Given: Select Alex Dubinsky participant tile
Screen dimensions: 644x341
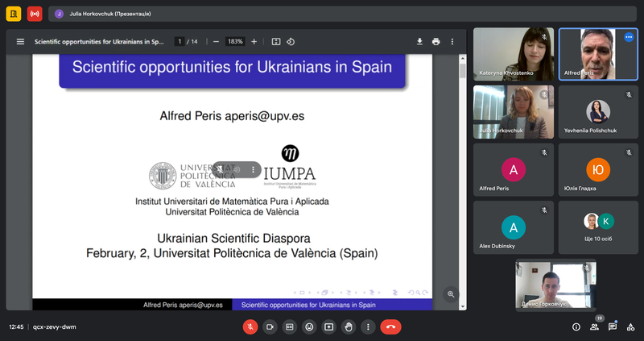Looking at the screenshot, I should 514,227.
